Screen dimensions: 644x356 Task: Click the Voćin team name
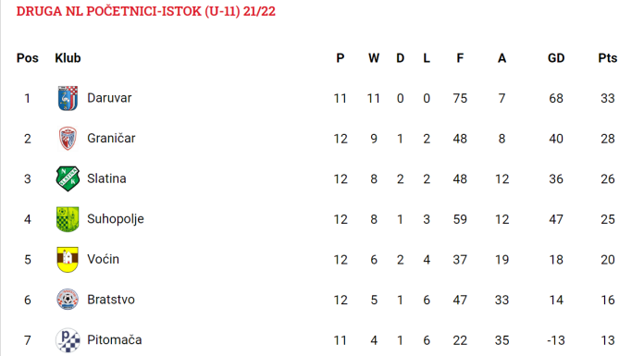[x=103, y=259]
